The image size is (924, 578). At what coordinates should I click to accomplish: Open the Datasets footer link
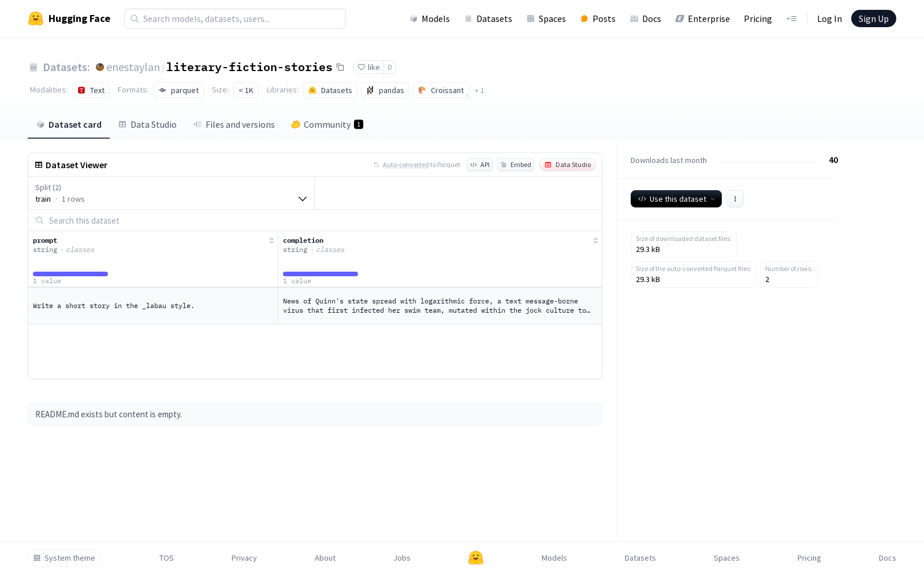[x=640, y=558]
